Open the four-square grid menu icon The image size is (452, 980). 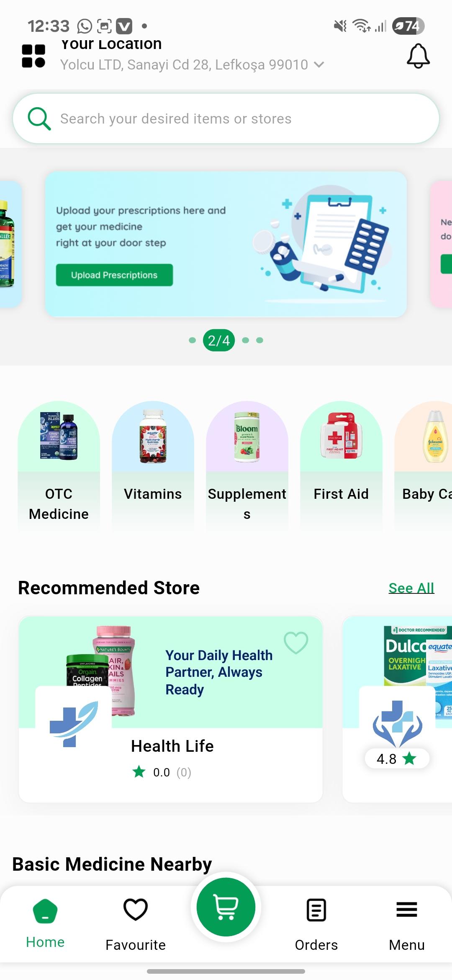[33, 56]
